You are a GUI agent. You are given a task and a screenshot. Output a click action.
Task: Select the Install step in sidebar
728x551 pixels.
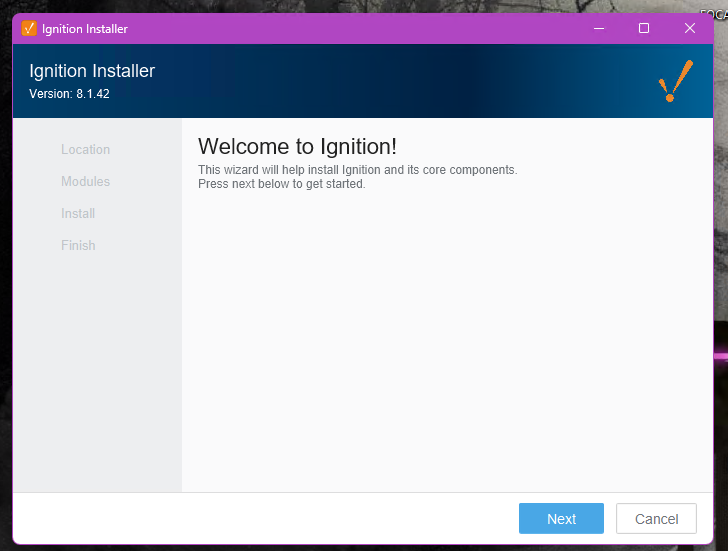tap(78, 214)
